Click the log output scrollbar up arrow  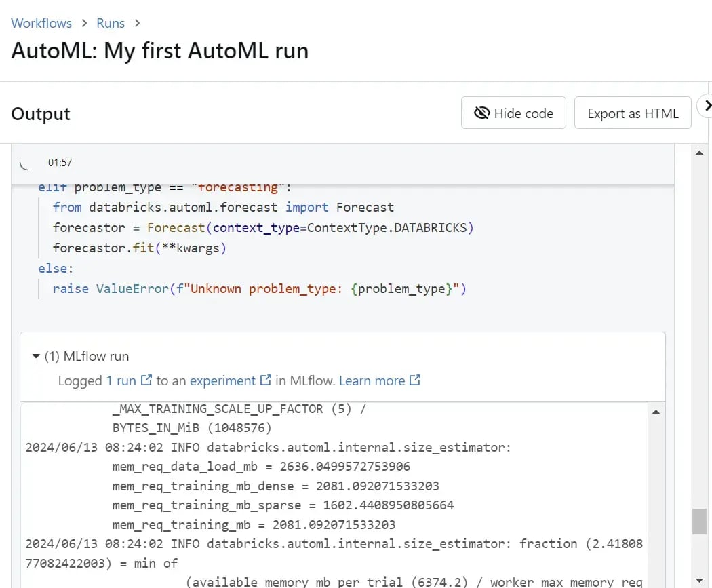(656, 412)
